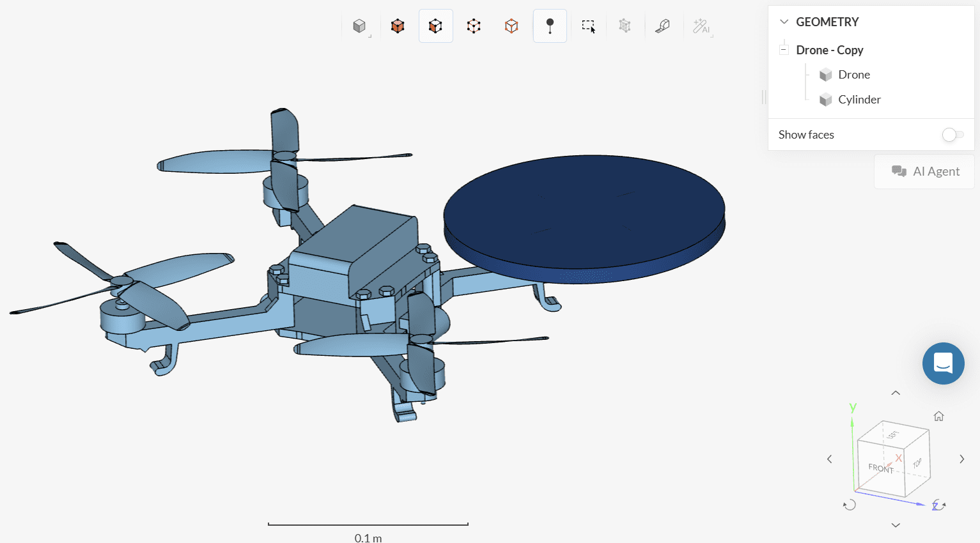Reset view with the home icon
Image resolution: width=980 pixels, height=543 pixels.
[x=938, y=417]
